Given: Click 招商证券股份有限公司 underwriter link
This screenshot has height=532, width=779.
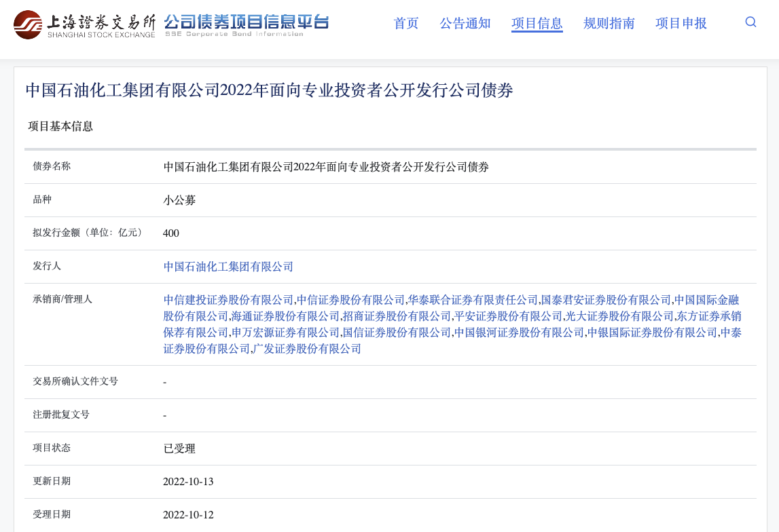Looking at the screenshot, I should (397, 316).
